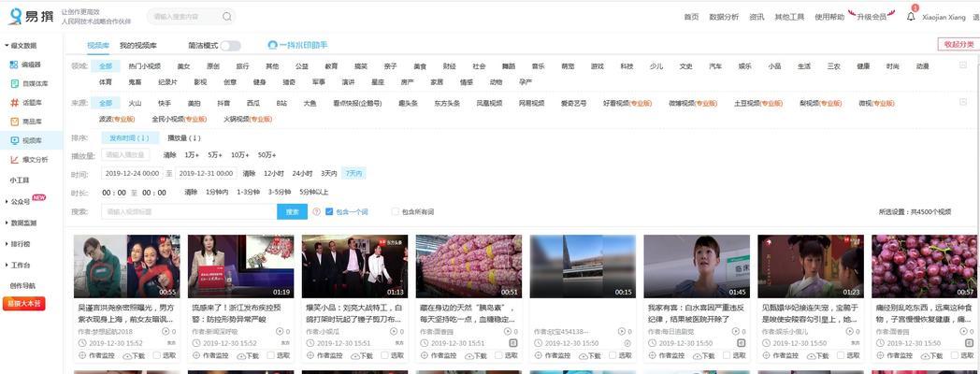This screenshot has height=374, width=980.
Task: Click the blue 搜索 button
Action: point(292,212)
